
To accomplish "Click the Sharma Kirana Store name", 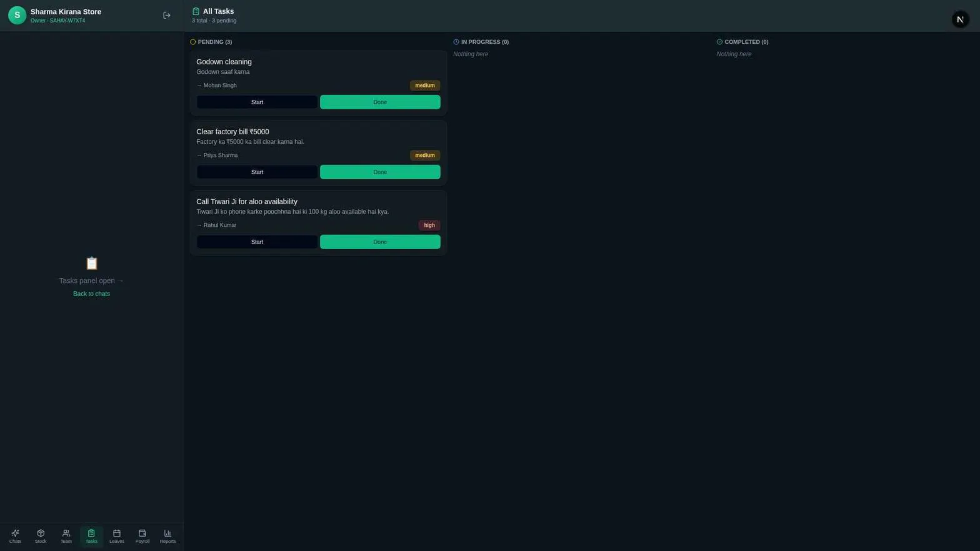I will click(66, 12).
